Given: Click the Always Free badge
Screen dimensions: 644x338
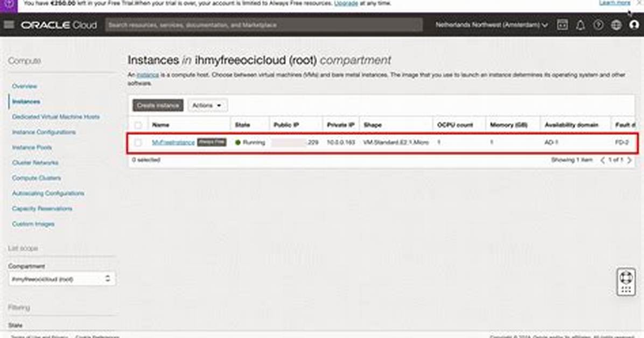Looking at the screenshot, I should coord(212,142).
